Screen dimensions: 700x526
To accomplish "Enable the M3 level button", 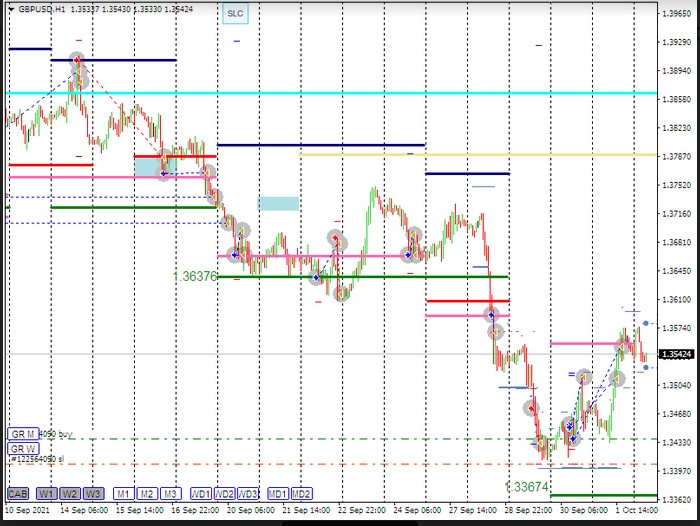I will pyautogui.click(x=170, y=494).
